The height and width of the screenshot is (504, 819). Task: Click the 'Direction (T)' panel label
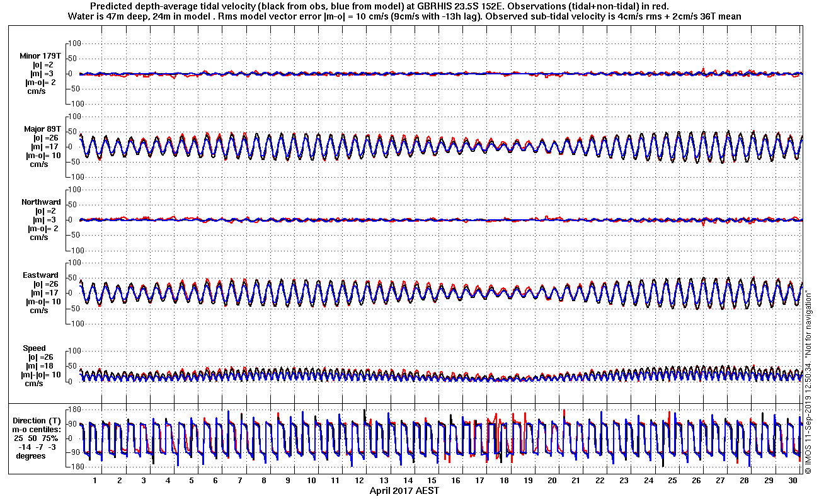pos(38,420)
